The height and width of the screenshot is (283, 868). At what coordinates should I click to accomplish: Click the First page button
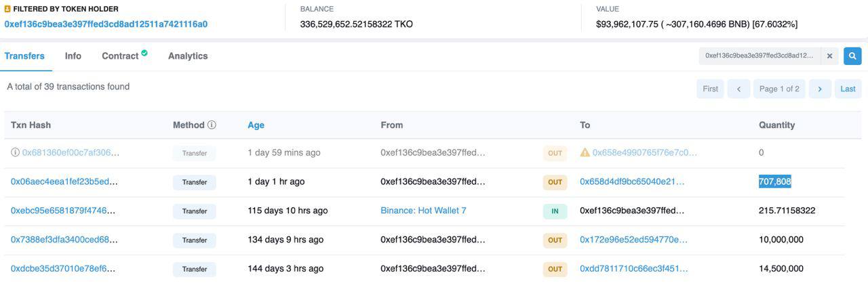click(x=710, y=89)
